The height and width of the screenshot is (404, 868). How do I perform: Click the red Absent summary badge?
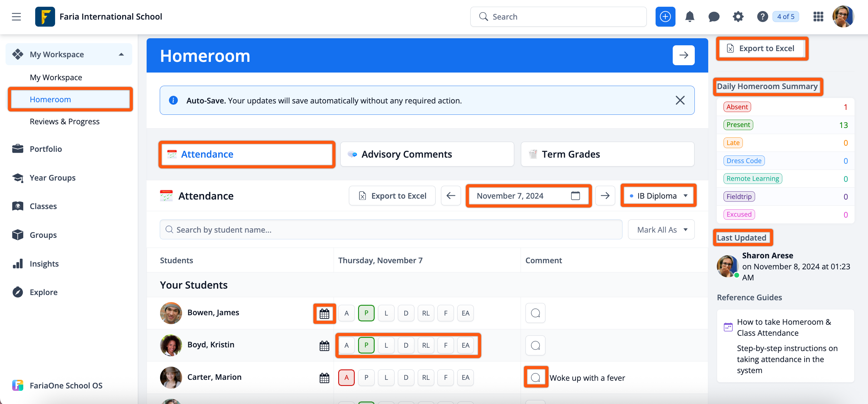(x=737, y=107)
